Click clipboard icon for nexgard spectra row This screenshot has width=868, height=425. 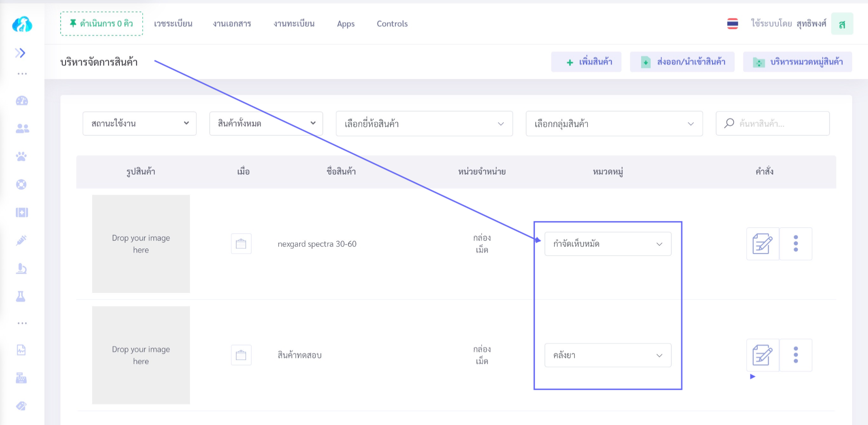(x=241, y=244)
